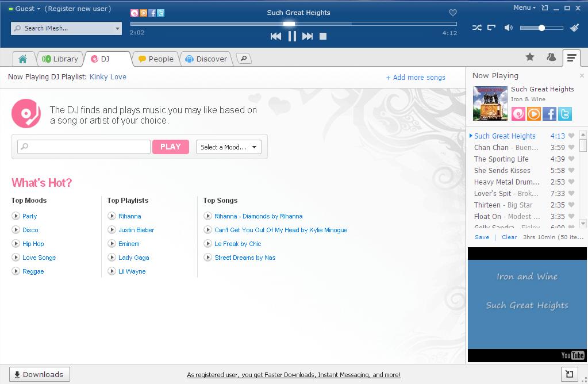The height and width of the screenshot is (384, 588).
Task: Click the play icon beside Hip Hop
Action: [x=16, y=244]
